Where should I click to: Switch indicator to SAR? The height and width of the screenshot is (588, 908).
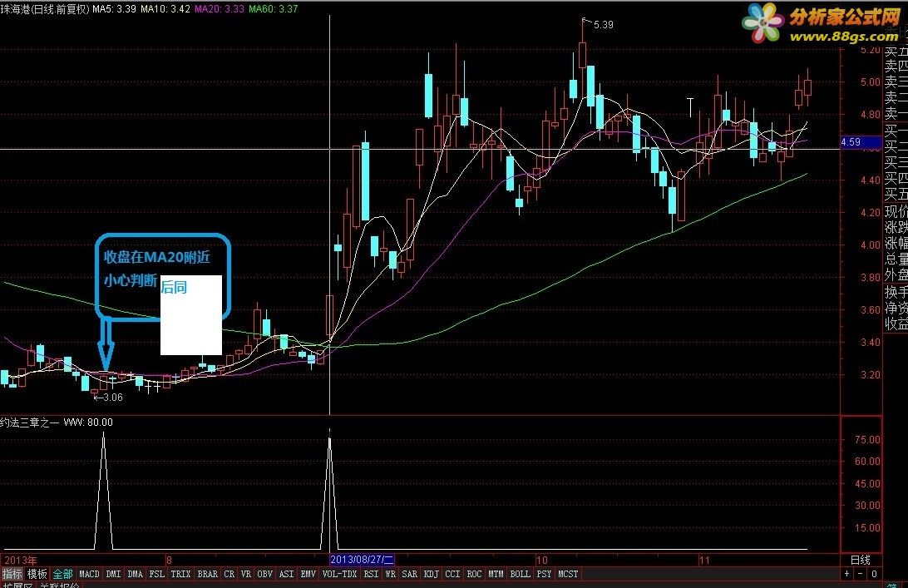tap(409, 574)
